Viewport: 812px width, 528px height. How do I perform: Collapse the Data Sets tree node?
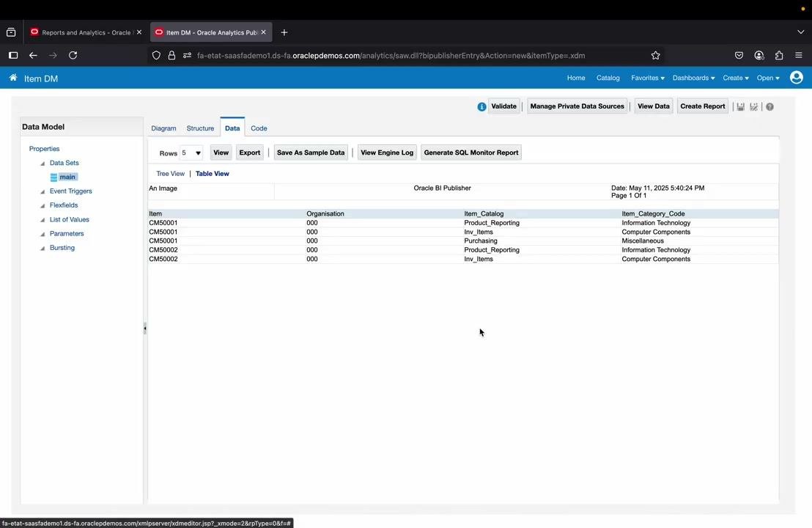(x=43, y=164)
